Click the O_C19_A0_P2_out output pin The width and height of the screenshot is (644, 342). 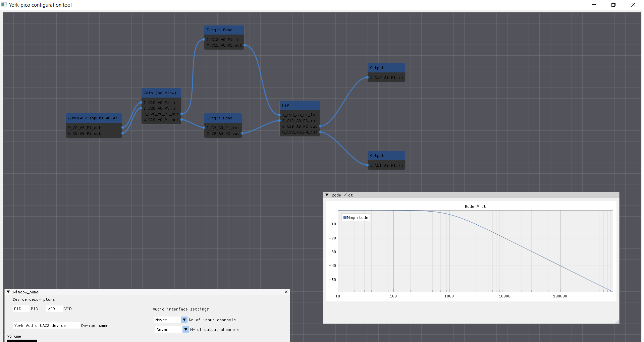pos(320,126)
